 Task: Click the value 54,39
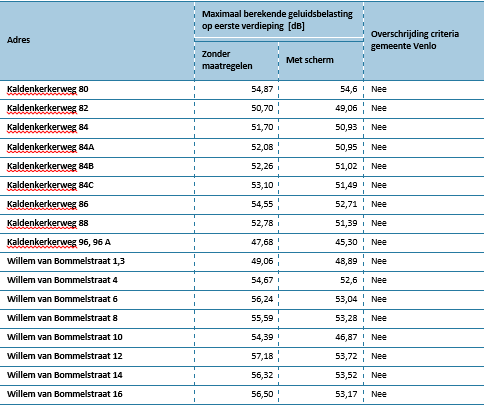[x=262, y=337]
